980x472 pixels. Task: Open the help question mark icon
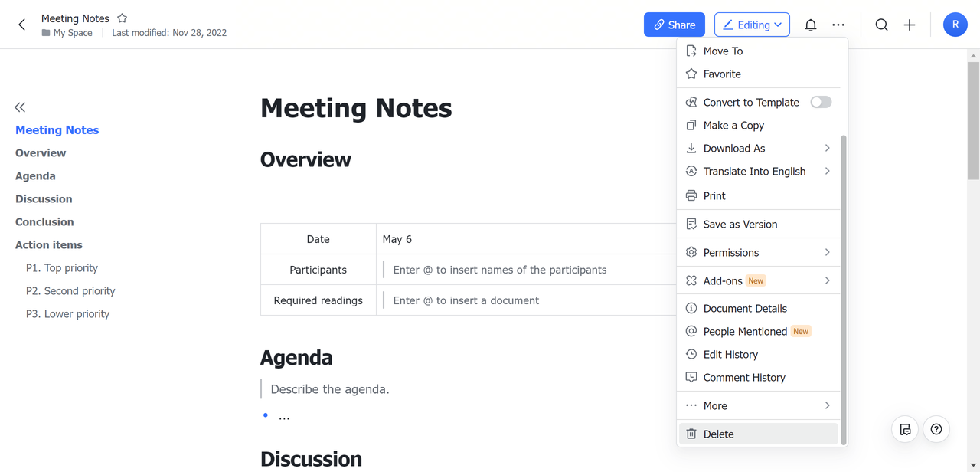tap(936, 429)
